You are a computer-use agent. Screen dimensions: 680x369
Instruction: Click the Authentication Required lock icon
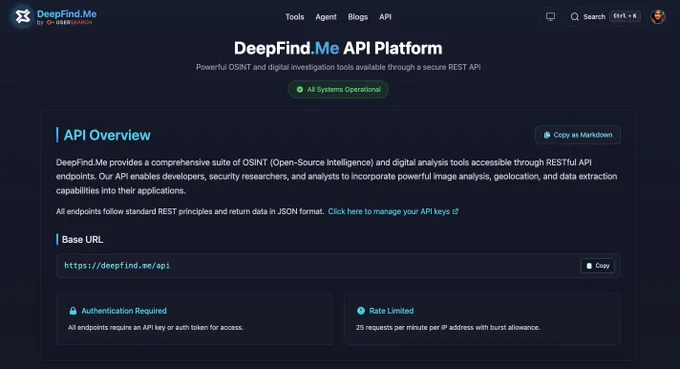73,310
